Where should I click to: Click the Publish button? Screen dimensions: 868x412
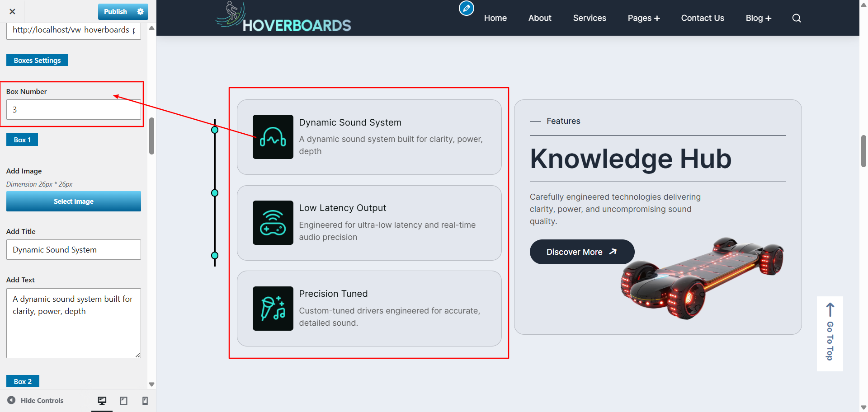coord(116,12)
